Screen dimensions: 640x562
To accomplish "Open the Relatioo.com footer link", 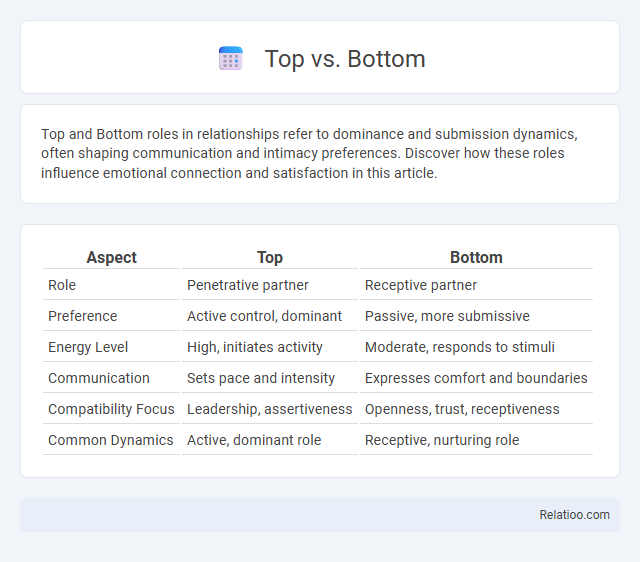I will [574, 515].
